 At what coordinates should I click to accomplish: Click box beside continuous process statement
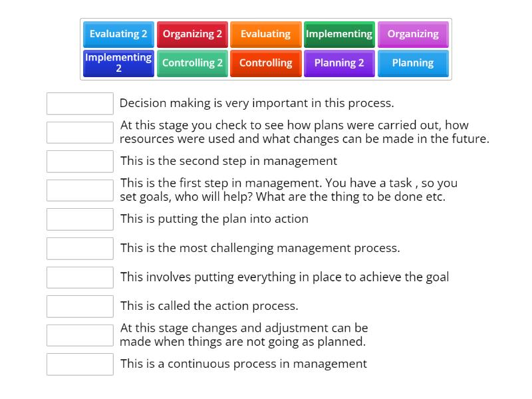[x=80, y=364]
